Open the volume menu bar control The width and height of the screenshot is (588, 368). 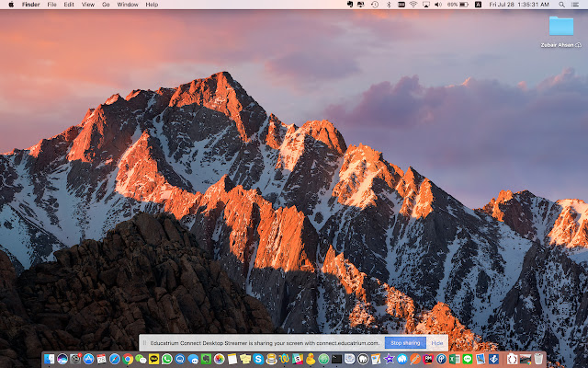tap(437, 5)
